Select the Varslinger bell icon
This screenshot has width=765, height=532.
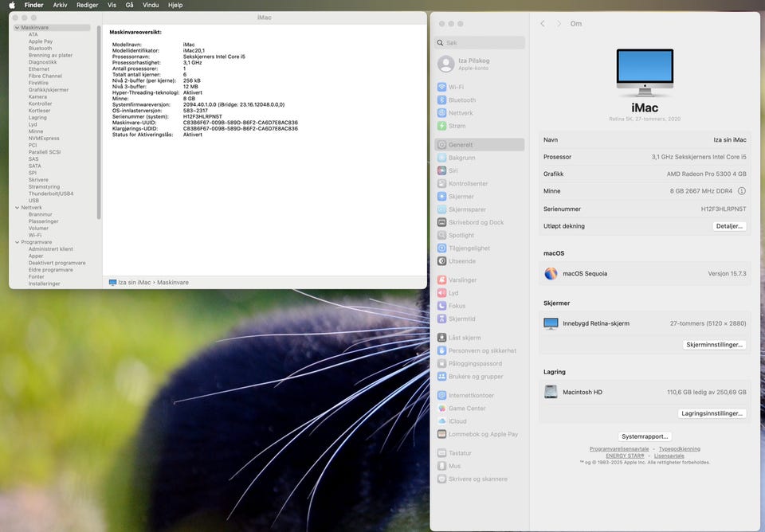[x=441, y=280]
